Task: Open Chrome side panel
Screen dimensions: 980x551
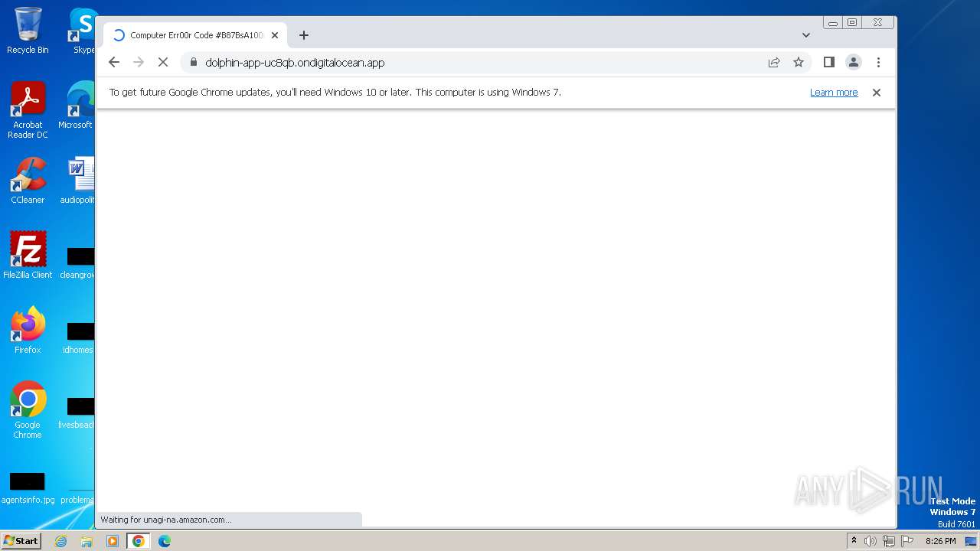Action: coord(828,63)
